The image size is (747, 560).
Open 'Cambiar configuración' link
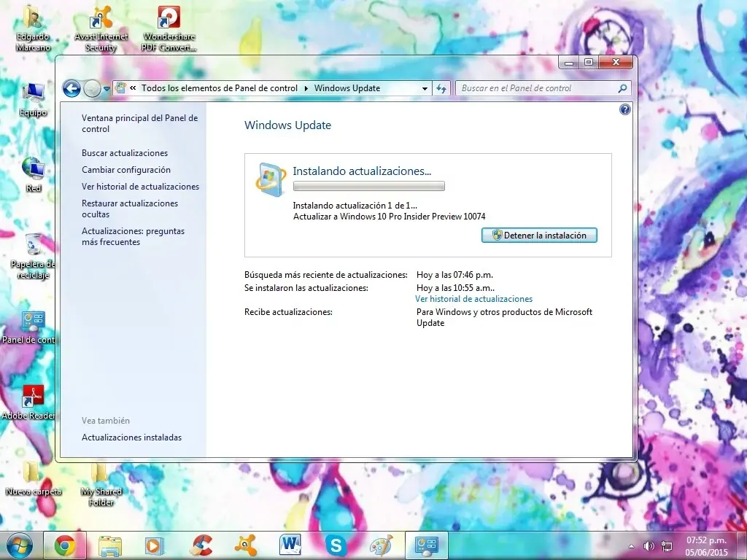click(x=125, y=169)
